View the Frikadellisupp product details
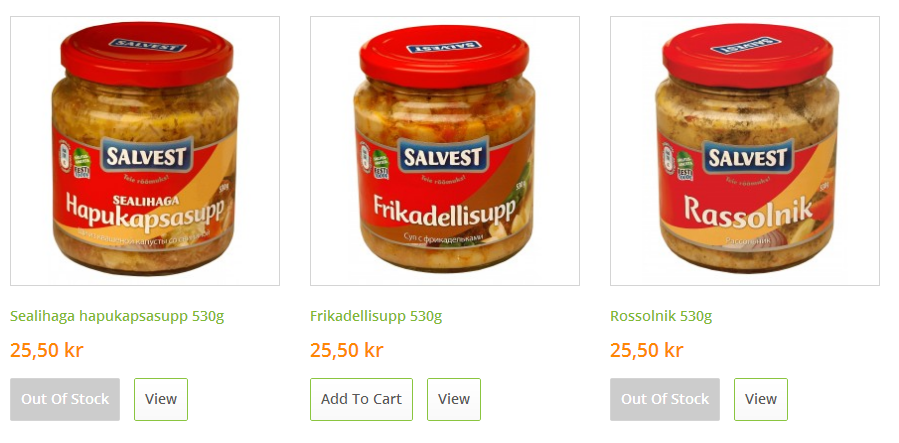 click(454, 399)
